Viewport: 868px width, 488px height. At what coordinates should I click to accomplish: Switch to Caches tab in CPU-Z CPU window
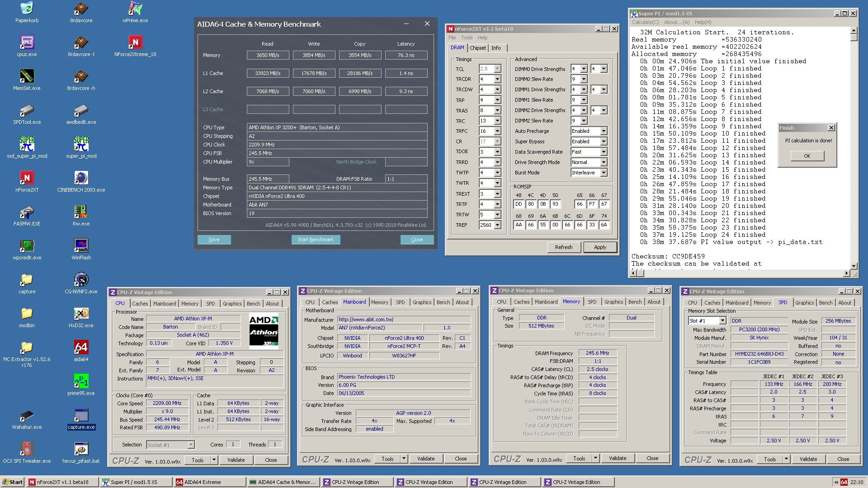pyautogui.click(x=140, y=304)
